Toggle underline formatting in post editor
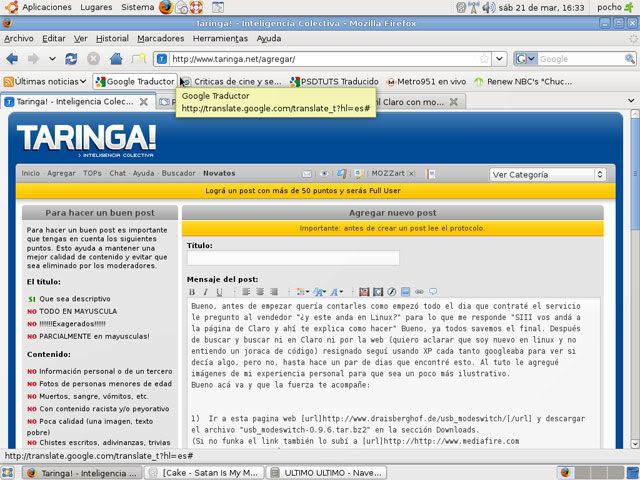The width and height of the screenshot is (640, 480). 219,291
